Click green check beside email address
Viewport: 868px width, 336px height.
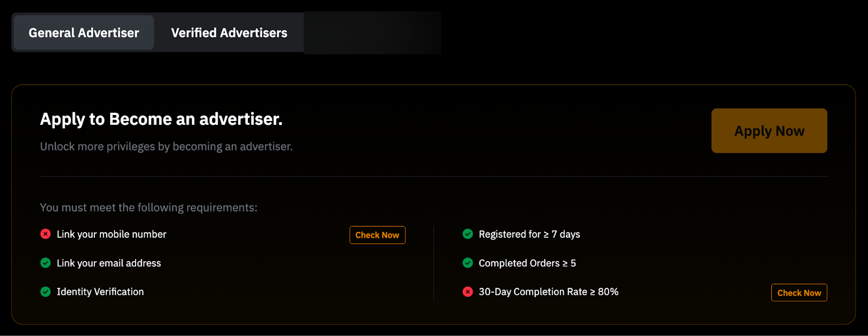[46, 263]
